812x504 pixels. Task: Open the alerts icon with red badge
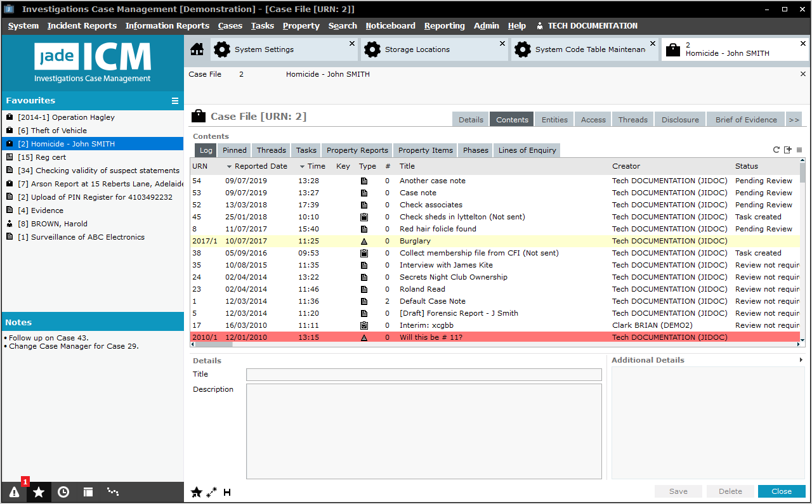[x=14, y=492]
